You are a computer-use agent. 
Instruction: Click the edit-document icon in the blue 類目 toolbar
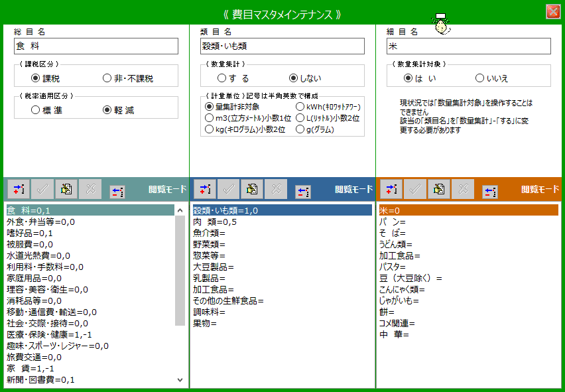252,189
